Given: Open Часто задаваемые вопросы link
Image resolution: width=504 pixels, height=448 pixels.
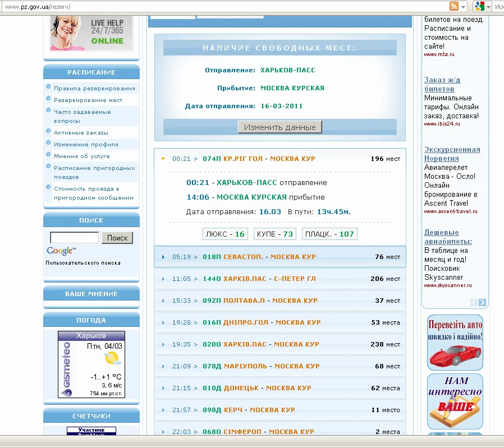Looking at the screenshot, I should click(83, 116).
